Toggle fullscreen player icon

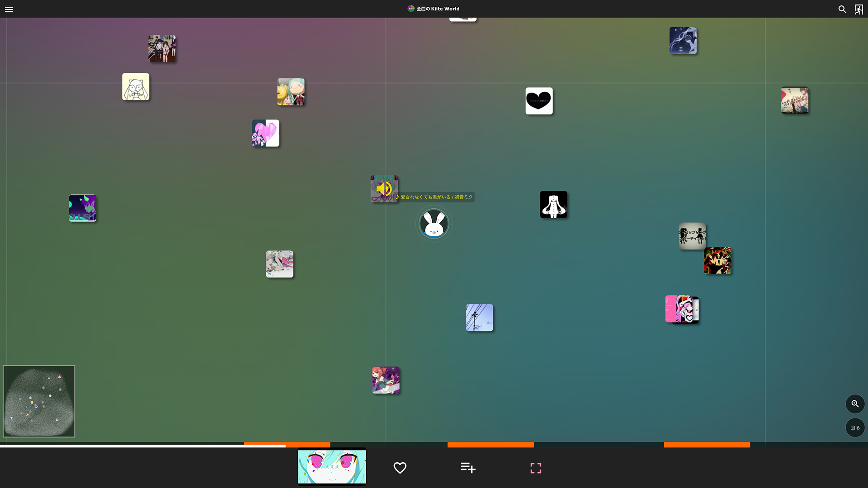pos(536,468)
